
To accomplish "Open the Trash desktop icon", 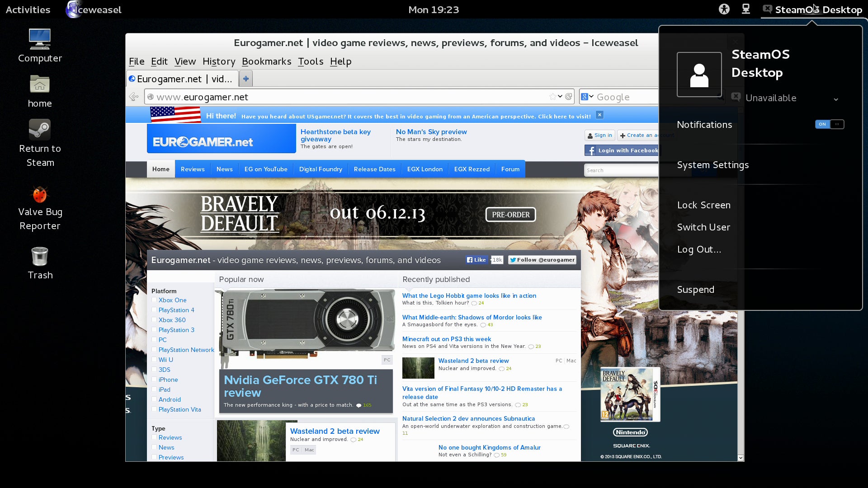I will tap(40, 263).
